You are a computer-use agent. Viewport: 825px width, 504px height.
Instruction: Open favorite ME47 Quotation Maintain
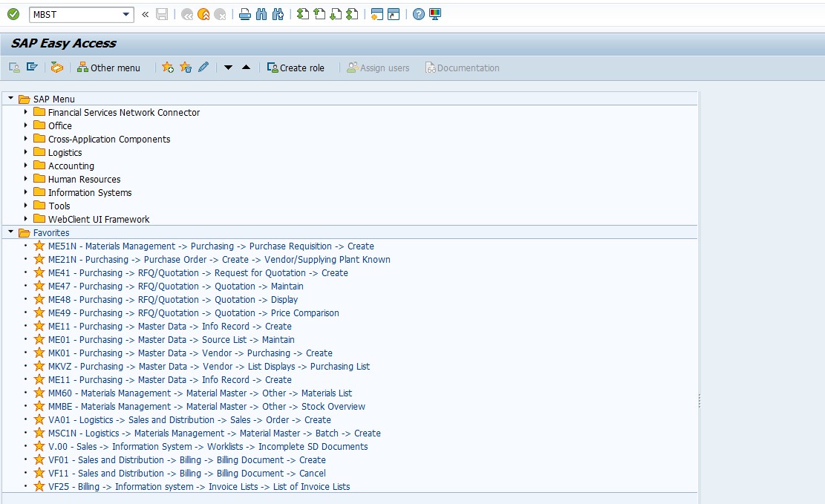[176, 287]
